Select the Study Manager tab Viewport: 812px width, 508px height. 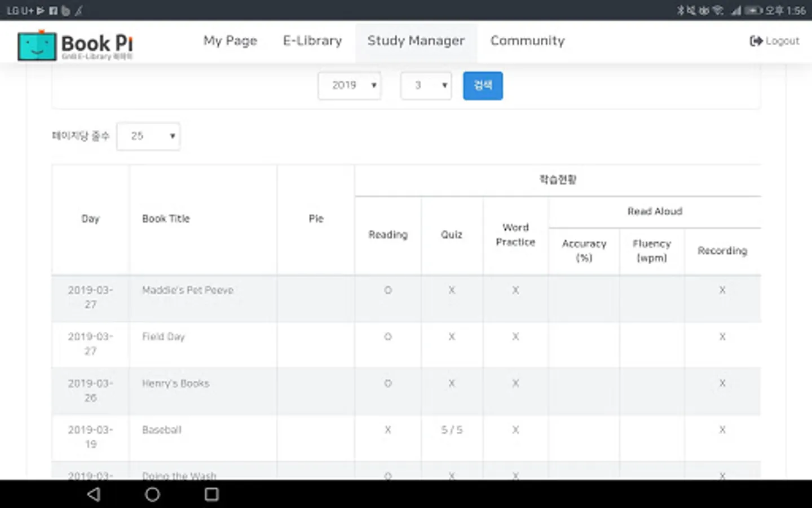point(416,41)
